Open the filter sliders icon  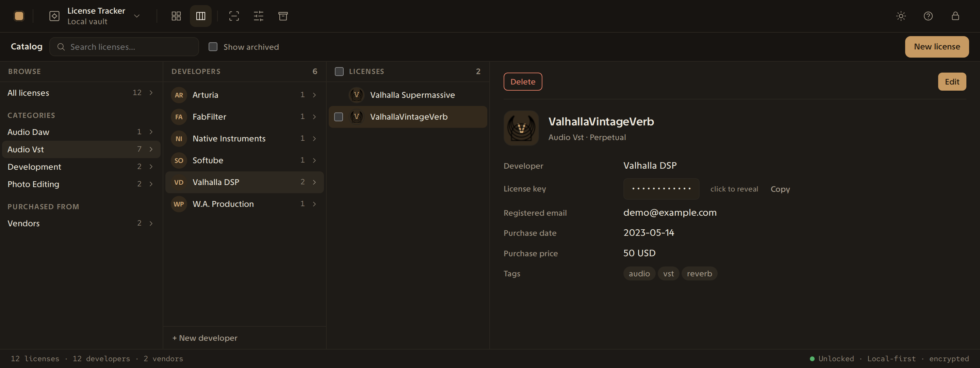pyautogui.click(x=258, y=16)
